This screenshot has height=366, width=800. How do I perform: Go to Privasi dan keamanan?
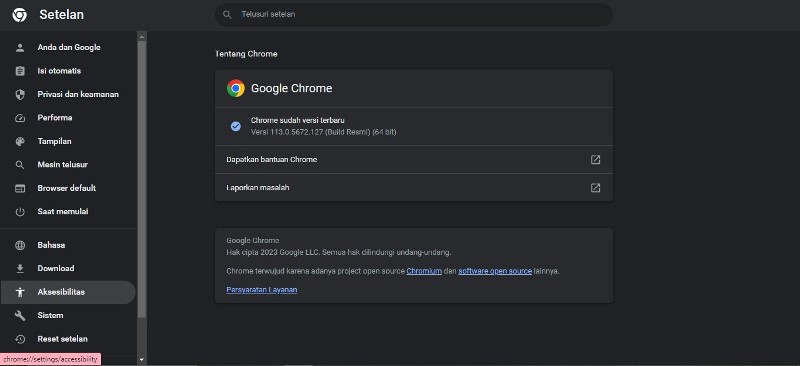(68, 94)
